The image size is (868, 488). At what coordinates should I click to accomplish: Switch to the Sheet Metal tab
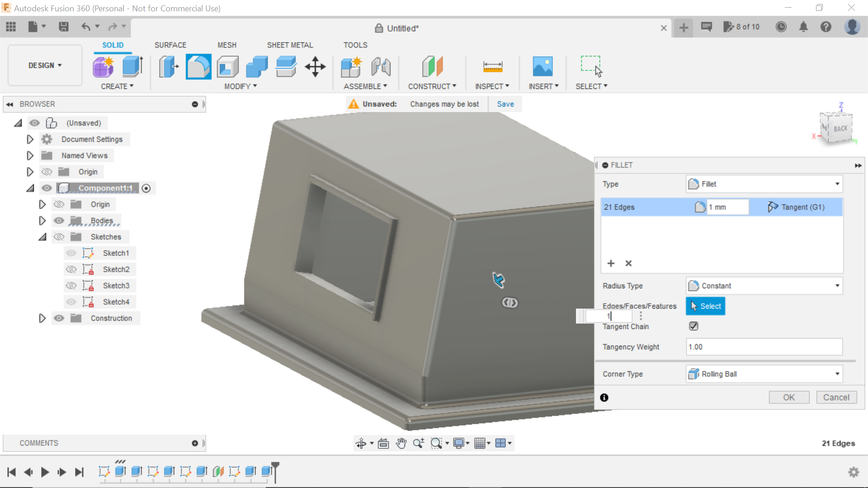coord(290,45)
